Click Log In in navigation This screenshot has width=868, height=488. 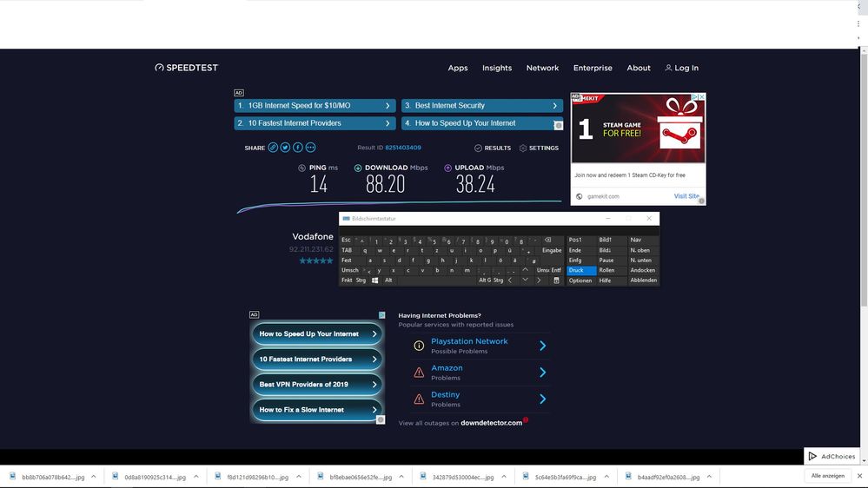(x=682, y=68)
